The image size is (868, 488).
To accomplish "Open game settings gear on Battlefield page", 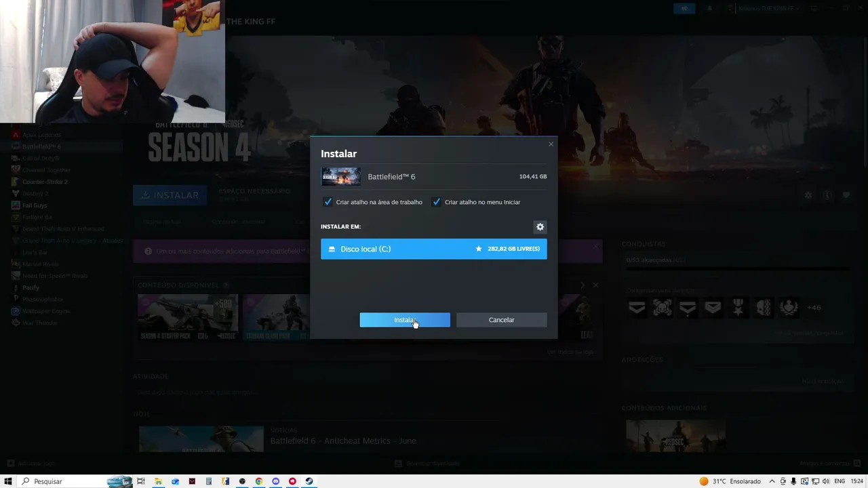I will click(808, 195).
